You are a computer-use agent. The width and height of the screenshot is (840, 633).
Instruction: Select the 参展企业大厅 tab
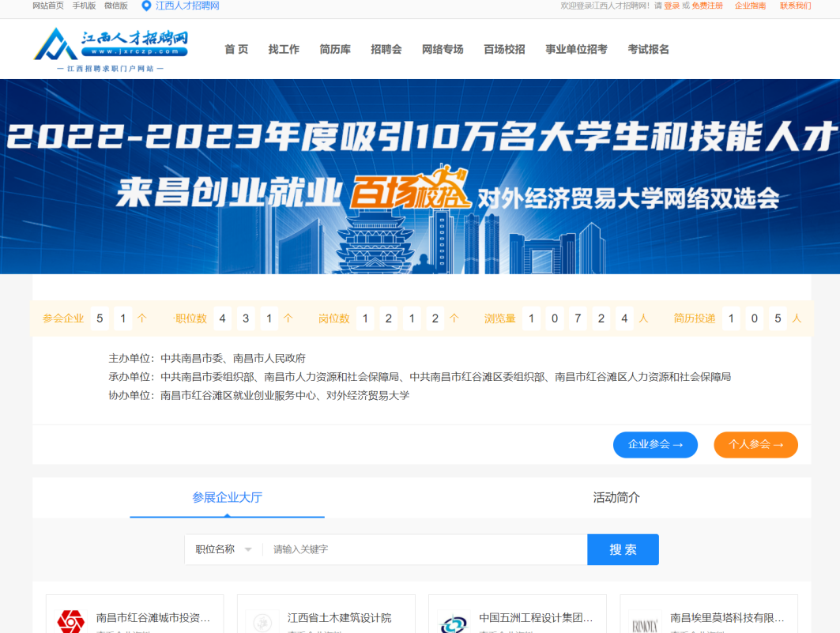pos(227,497)
